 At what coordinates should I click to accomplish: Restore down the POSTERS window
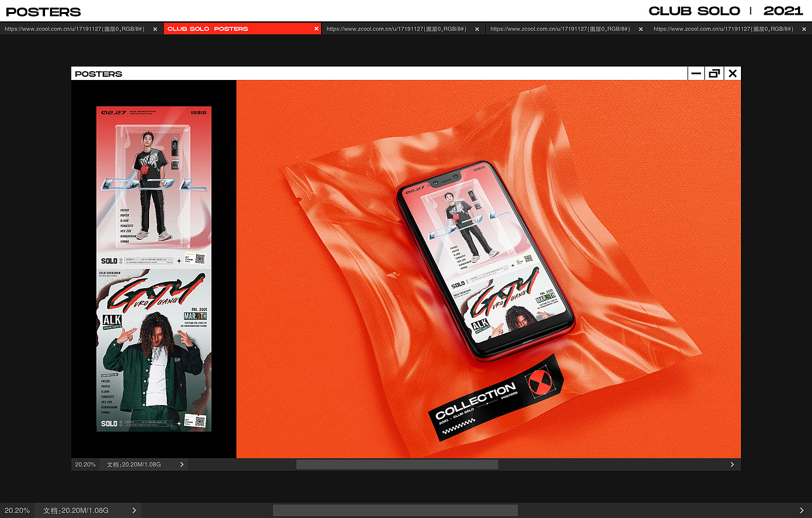pyautogui.click(x=714, y=74)
